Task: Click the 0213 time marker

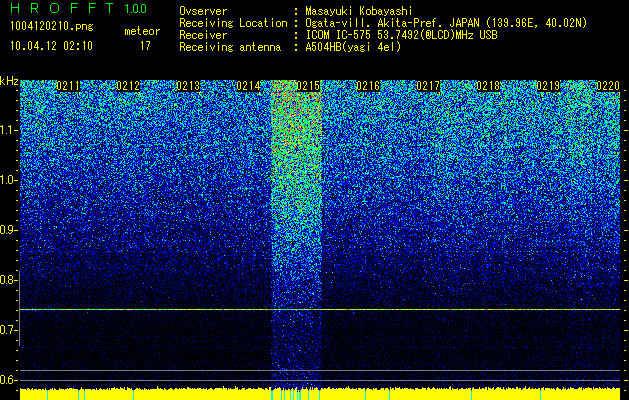Action: [x=188, y=86]
